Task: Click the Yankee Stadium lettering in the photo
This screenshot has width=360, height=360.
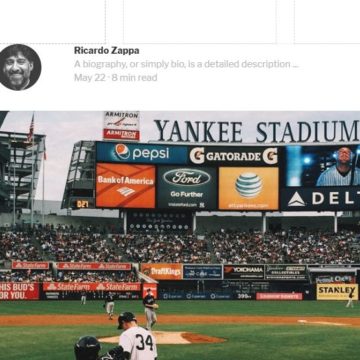Action: 256,131
